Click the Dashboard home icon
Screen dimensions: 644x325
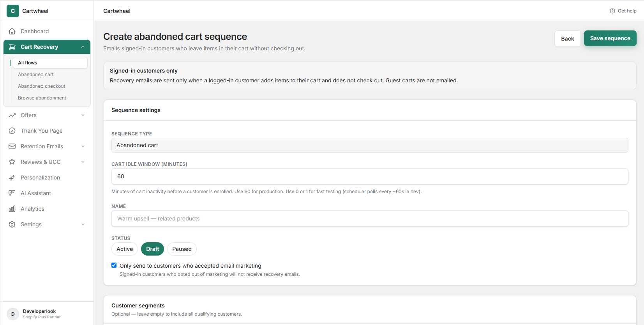[x=12, y=31]
